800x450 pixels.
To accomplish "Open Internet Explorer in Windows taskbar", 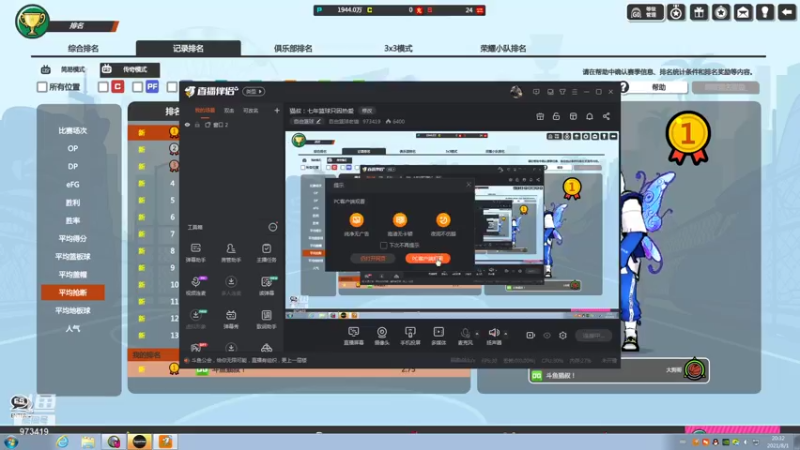I will (x=62, y=441).
